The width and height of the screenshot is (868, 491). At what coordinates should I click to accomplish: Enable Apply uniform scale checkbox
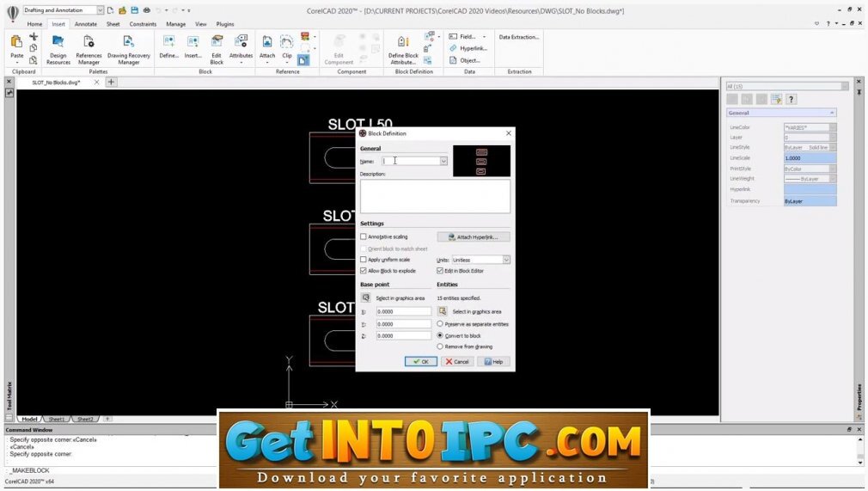pyautogui.click(x=364, y=260)
